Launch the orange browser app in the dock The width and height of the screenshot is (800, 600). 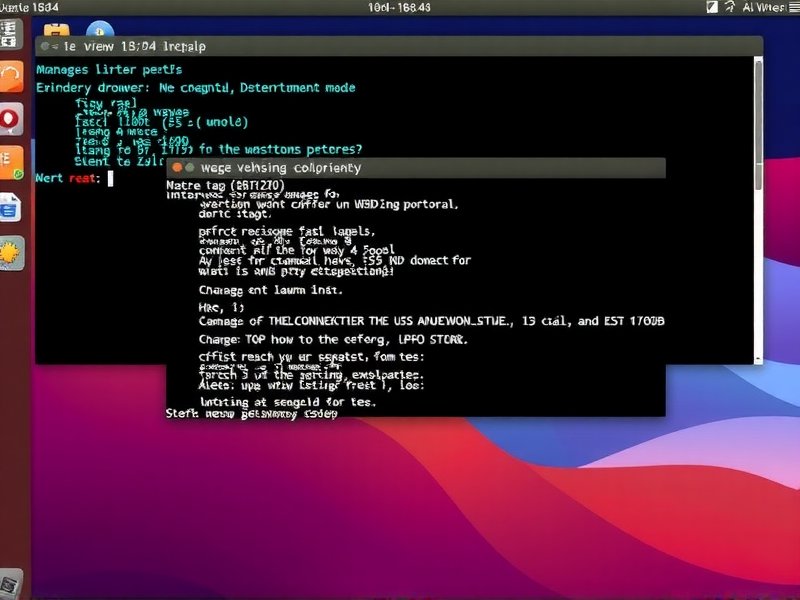(x=11, y=75)
